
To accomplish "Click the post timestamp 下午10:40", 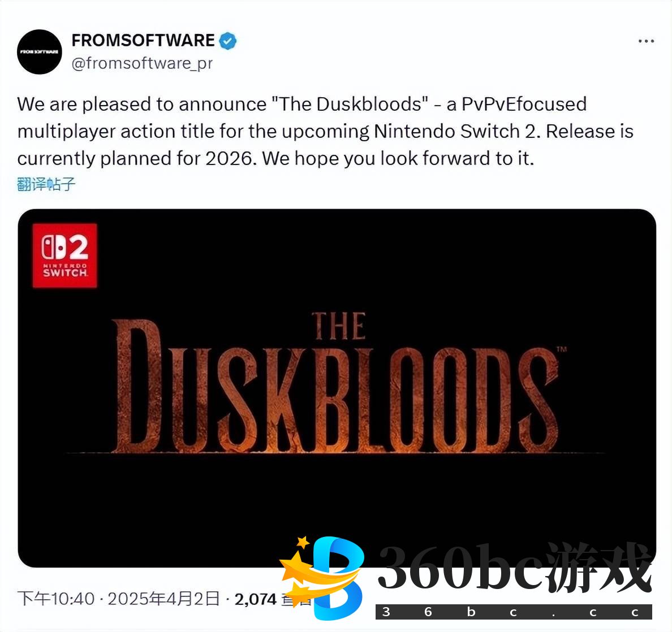I will pyautogui.click(x=55, y=599).
